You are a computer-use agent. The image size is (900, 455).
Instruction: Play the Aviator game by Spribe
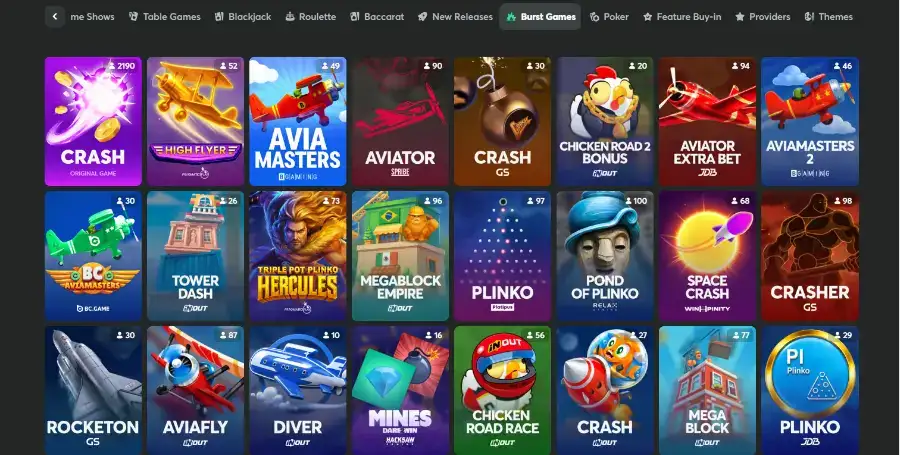(x=400, y=121)
